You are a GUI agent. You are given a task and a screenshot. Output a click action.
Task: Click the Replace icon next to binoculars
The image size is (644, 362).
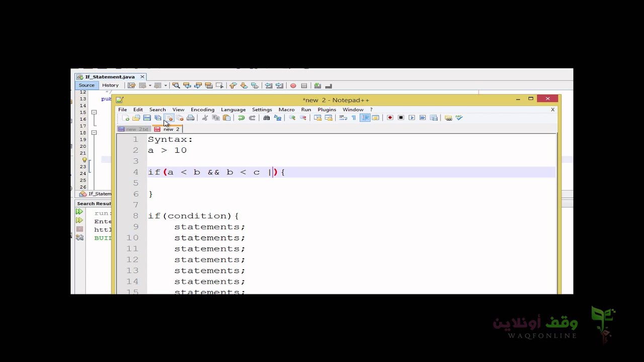[x=277, y=118]
